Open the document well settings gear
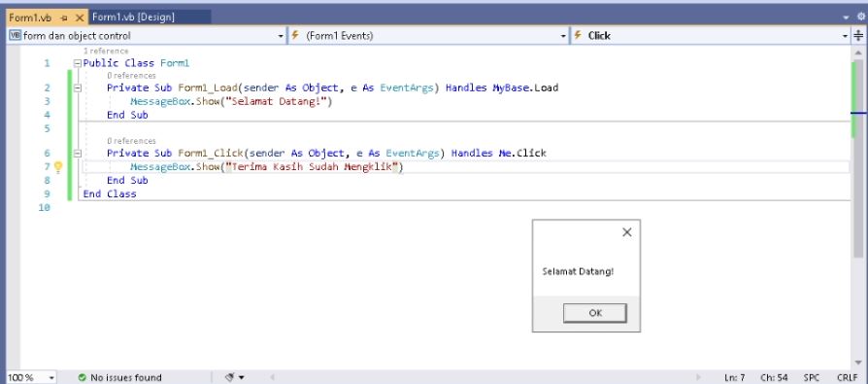This screenshot has width=868, height=384. pos(861,17)
